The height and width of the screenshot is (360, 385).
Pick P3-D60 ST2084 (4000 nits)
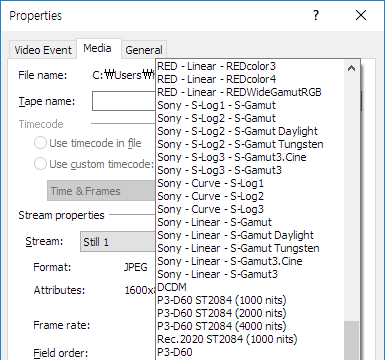[250, 326]
